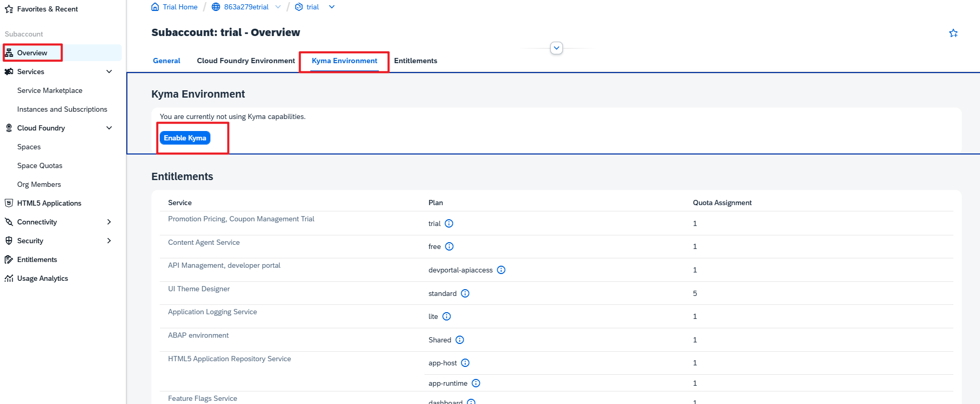This screenshot has height=404, width=980.
Task: Open Spaces under Cloud Foundry
Action: (29, 147)
